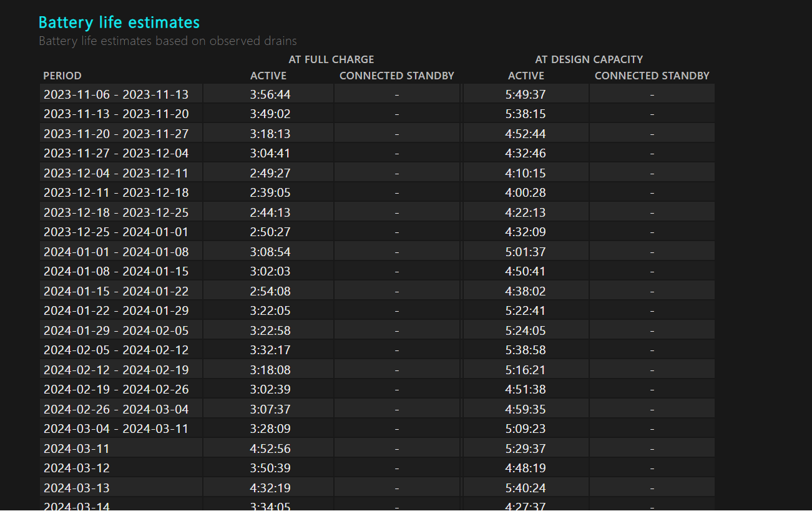Click full charge active value 3:56:44
The image size is (812, 511).
coord(270,94)
